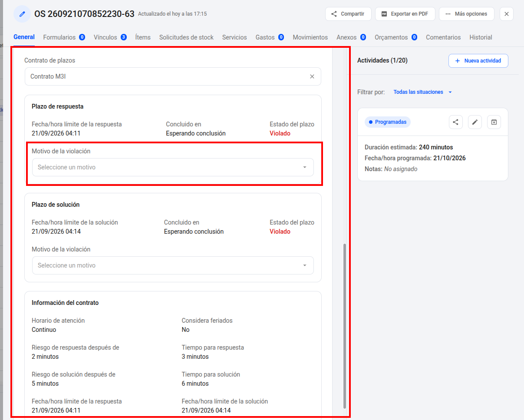The image size is (524, 420).
Task: Click the Compartir button at top
Action: pos(348,14)
